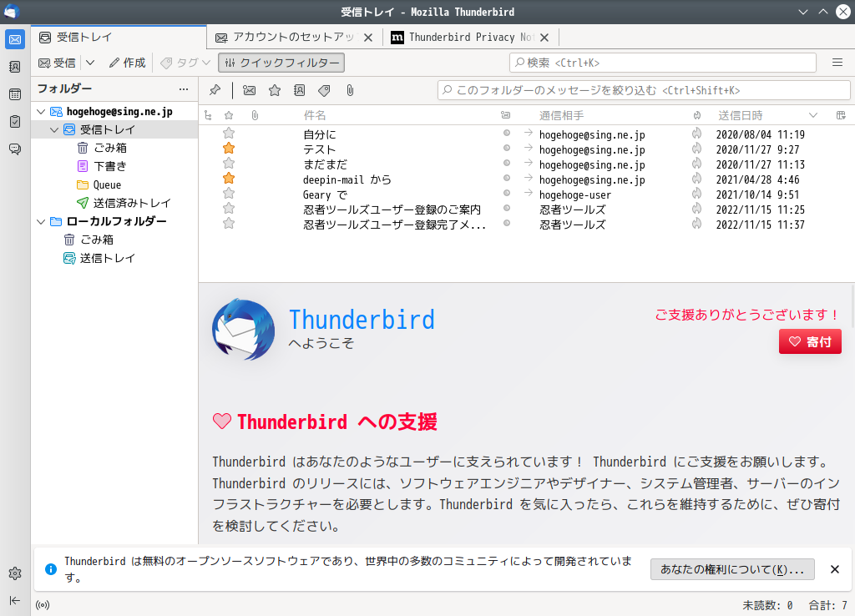This screenshot has height=616, width=855.
Task: Click 受信 get messages button
Action: pyautogui.click(x=58, y=63)
